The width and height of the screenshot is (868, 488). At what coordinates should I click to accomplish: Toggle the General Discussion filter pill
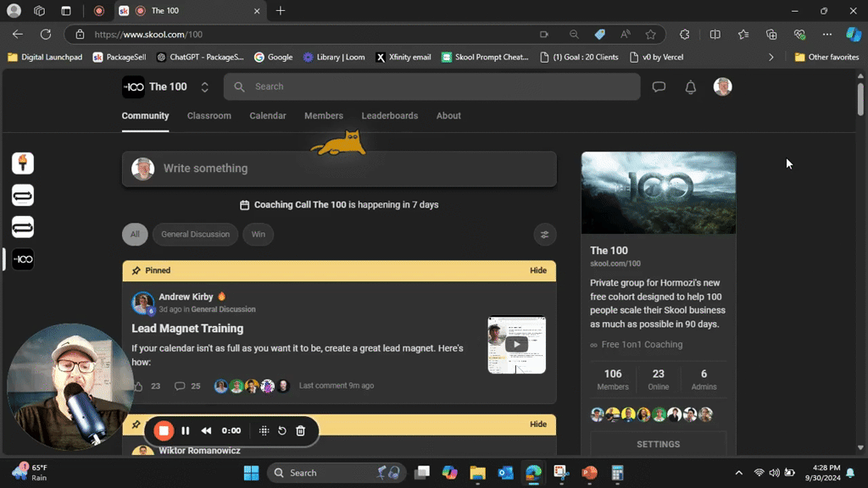coord(195,235)
